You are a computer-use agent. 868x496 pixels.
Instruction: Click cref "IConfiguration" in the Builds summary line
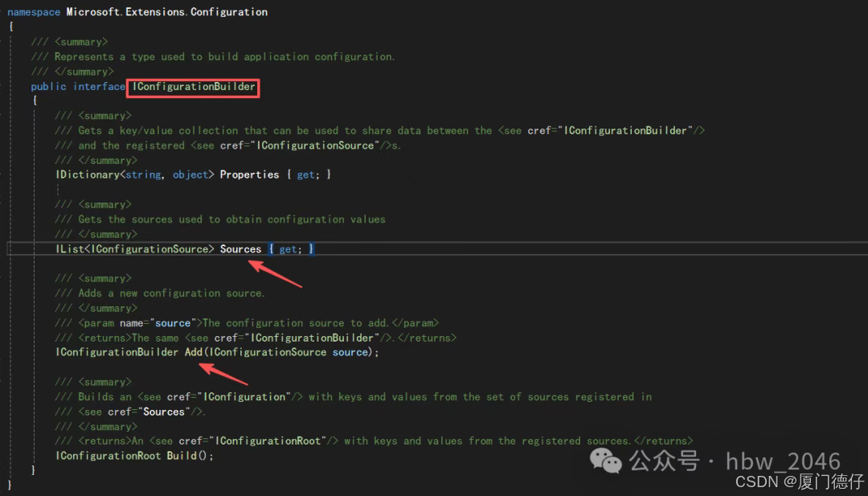click(244, 396)
